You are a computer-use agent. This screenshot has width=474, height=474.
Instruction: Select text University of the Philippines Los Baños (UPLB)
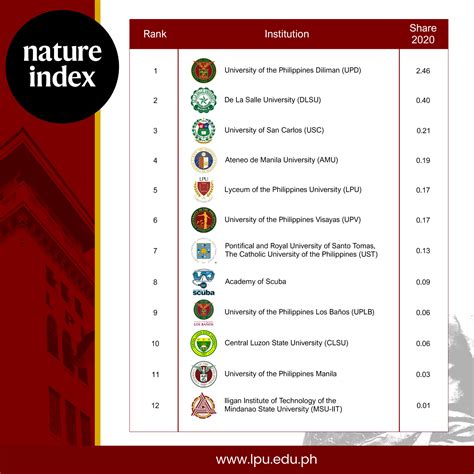[x=299, y=312]
